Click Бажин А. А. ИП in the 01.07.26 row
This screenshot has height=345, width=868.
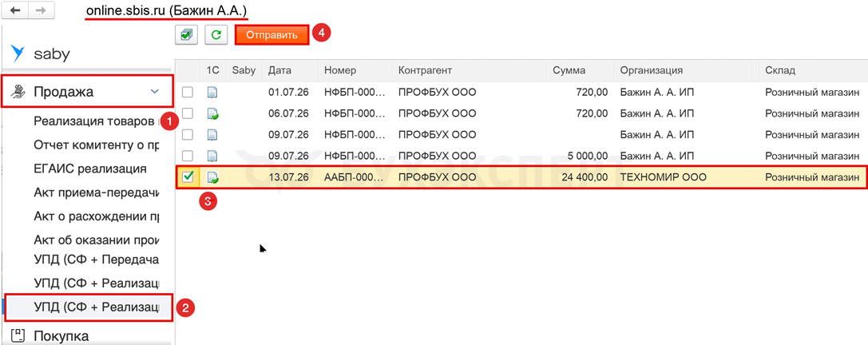[x=656, y=93]
